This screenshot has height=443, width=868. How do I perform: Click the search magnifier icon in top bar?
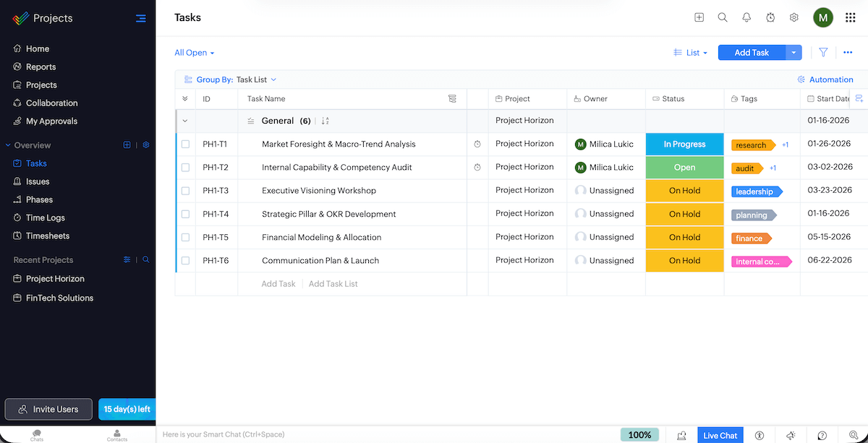(x=722, y=17)
